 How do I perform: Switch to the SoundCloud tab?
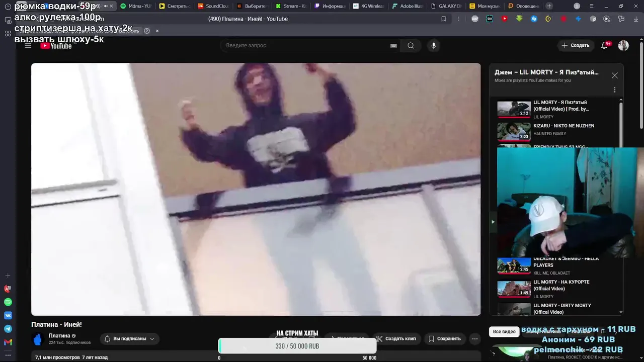(x=213, y=6)
